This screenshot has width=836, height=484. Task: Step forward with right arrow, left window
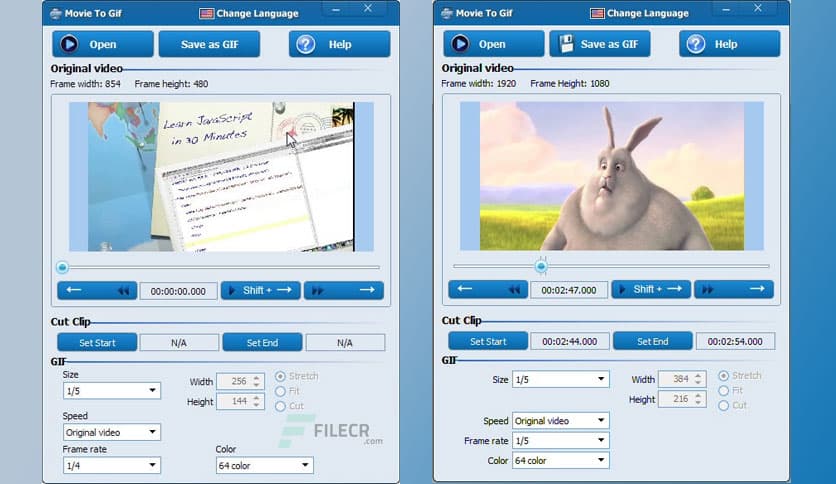[367, 290]
